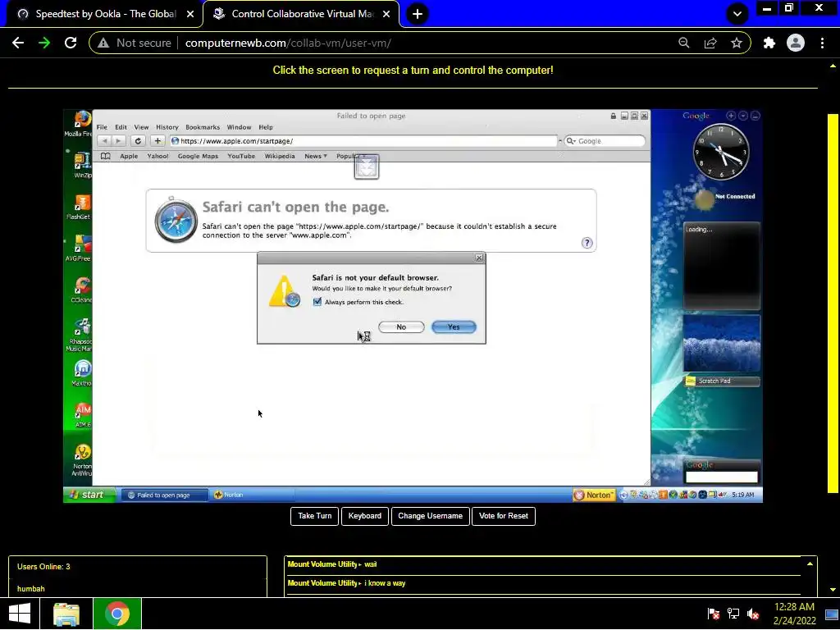Bookmark this tab with star icon
Image resolution: width=840 pixels, height=630 pixels.
tap(737, 43)
